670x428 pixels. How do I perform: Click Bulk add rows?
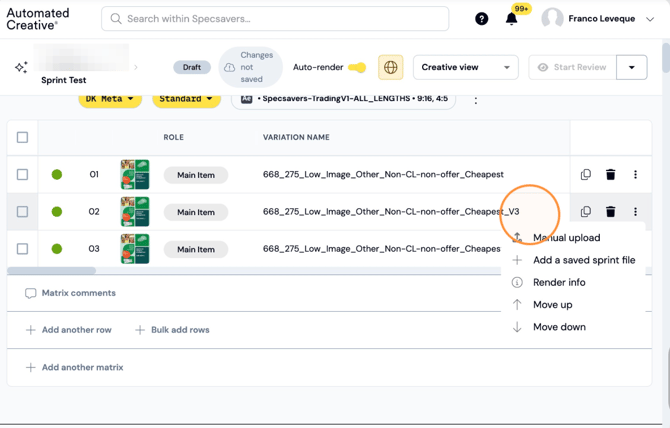172,330
